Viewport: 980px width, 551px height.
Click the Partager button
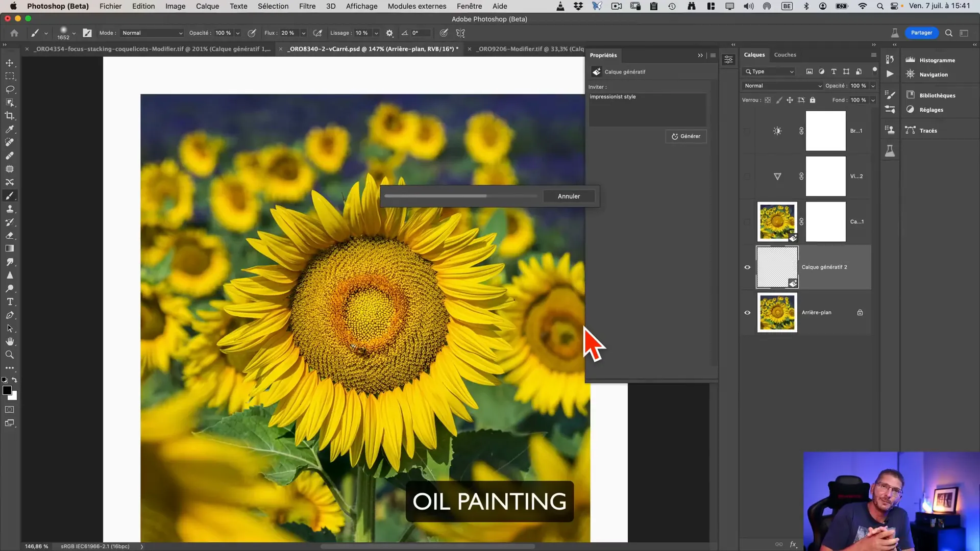921,33
